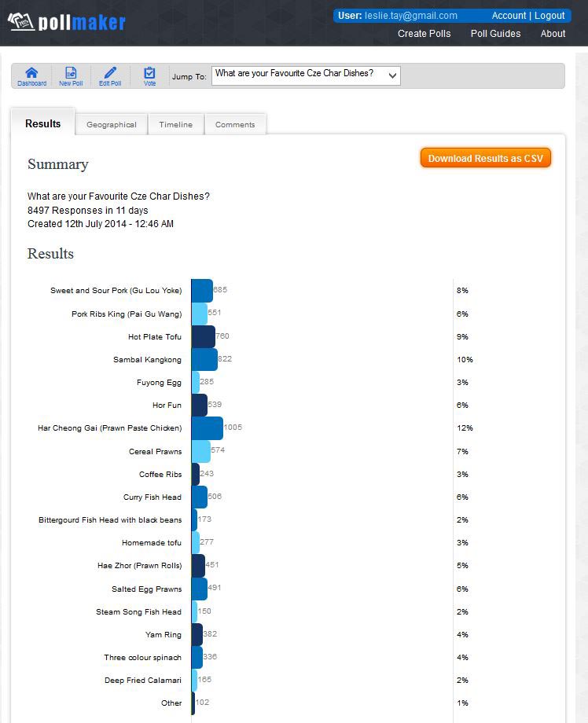Image resolution: width=588 pixels, height=723 pixels.
Task: Select the Results tab
Action: click(x=43, y=123)
